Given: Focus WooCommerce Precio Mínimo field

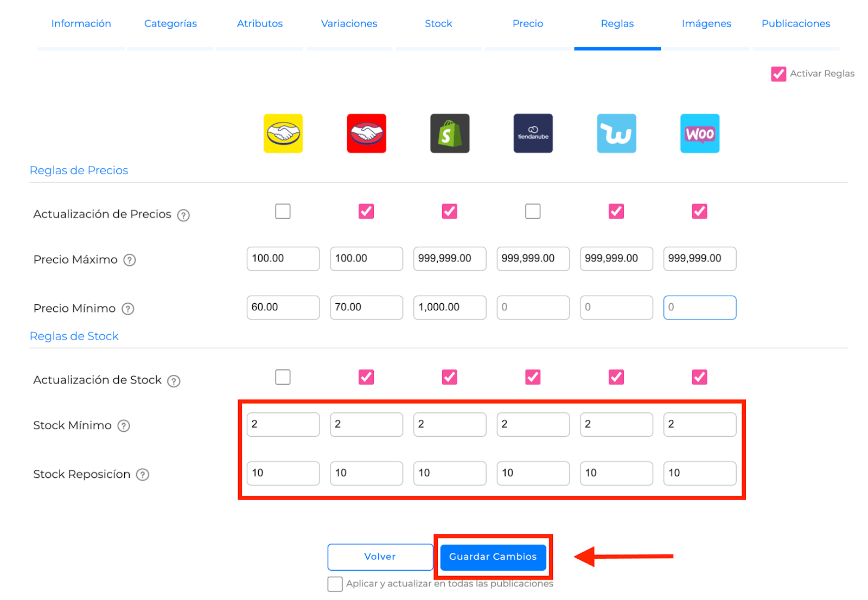Looking at the screenshot, I should coord(700,308).
